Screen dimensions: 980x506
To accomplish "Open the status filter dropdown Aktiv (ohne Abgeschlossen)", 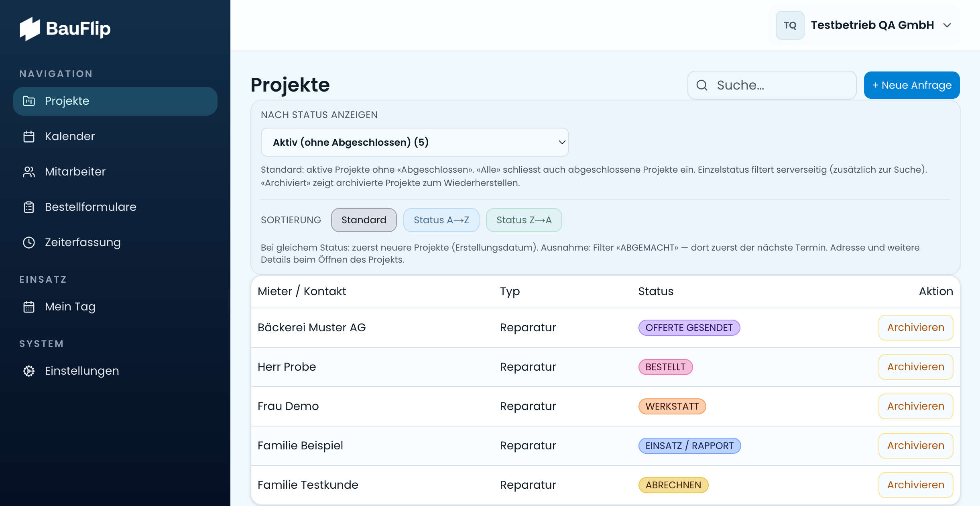I will click(415, 142).
